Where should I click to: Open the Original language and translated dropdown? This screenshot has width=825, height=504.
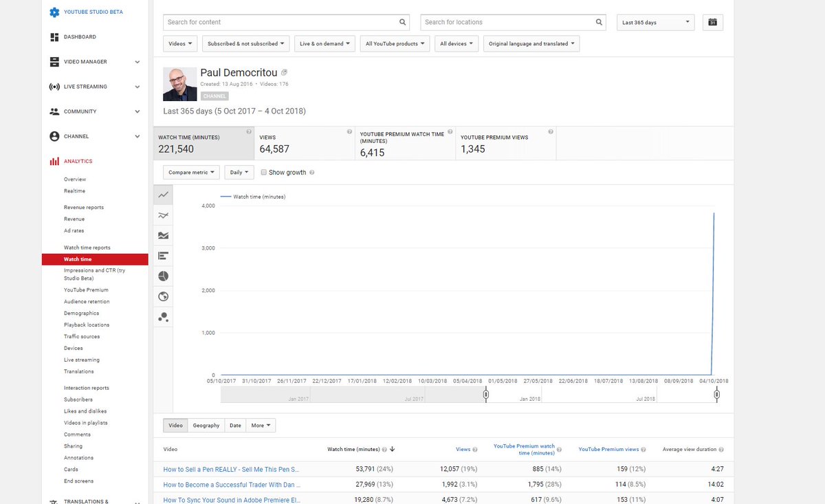tap(531, 43)
